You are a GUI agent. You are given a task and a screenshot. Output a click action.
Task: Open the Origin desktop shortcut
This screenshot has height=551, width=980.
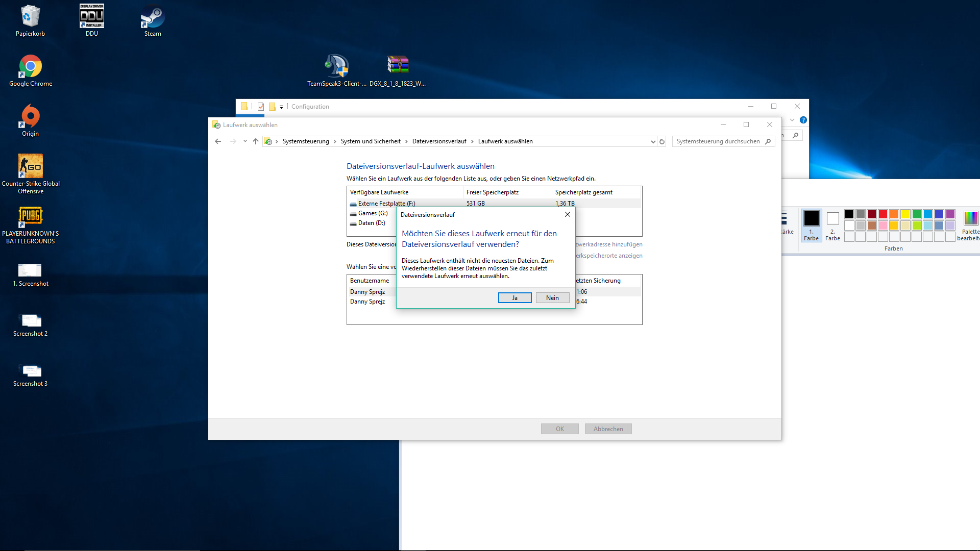click(30, 121)
